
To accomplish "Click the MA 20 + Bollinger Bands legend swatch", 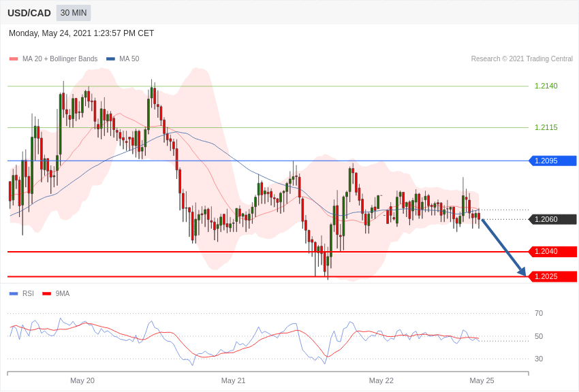I will pos(14,59).
